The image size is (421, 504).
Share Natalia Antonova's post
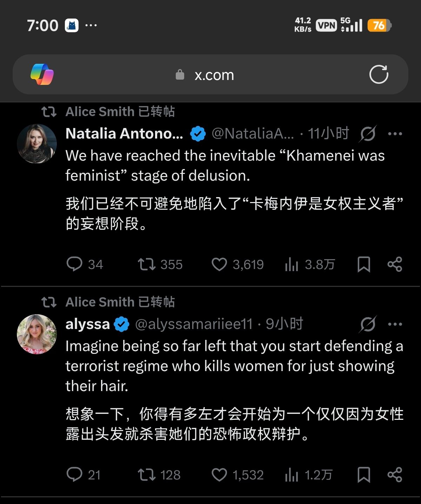click(x=395, y=264)
